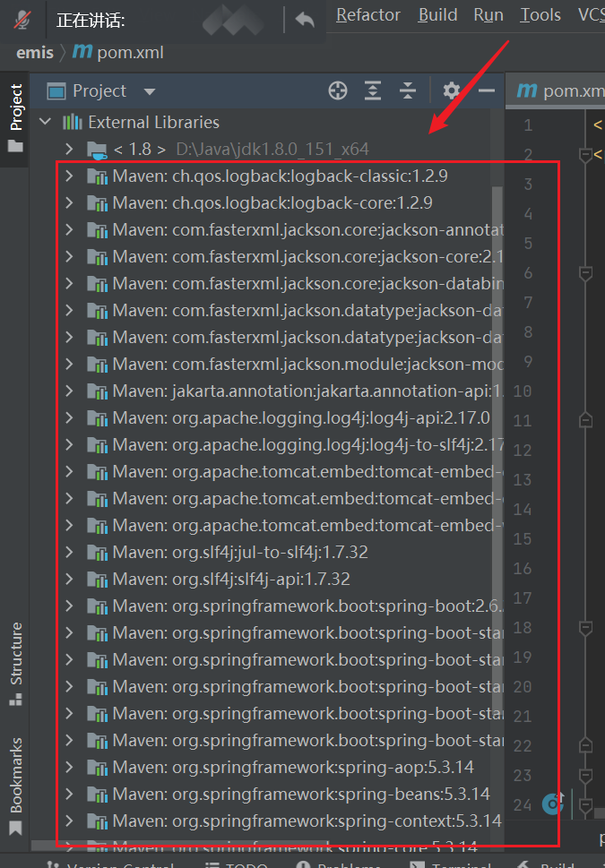This screenshot has height=868, width=605.
Task: Open the Build menu
Action: (x=437, y=15)
